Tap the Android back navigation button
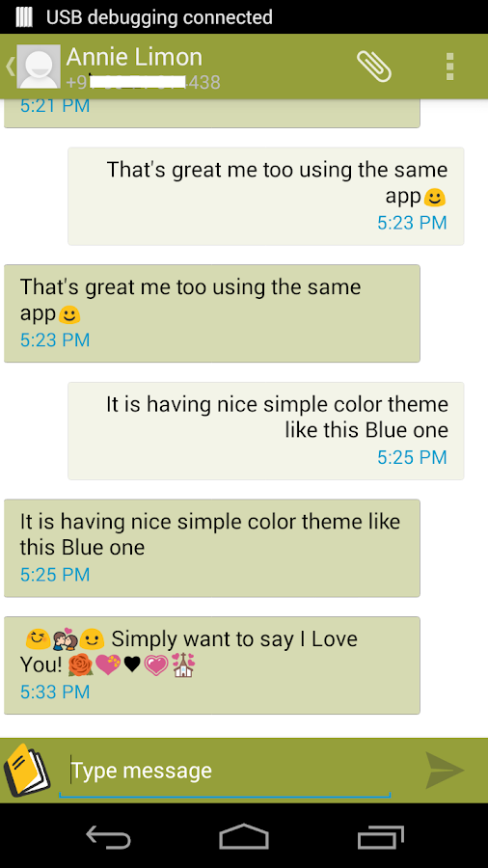 [x=108, y=837]
